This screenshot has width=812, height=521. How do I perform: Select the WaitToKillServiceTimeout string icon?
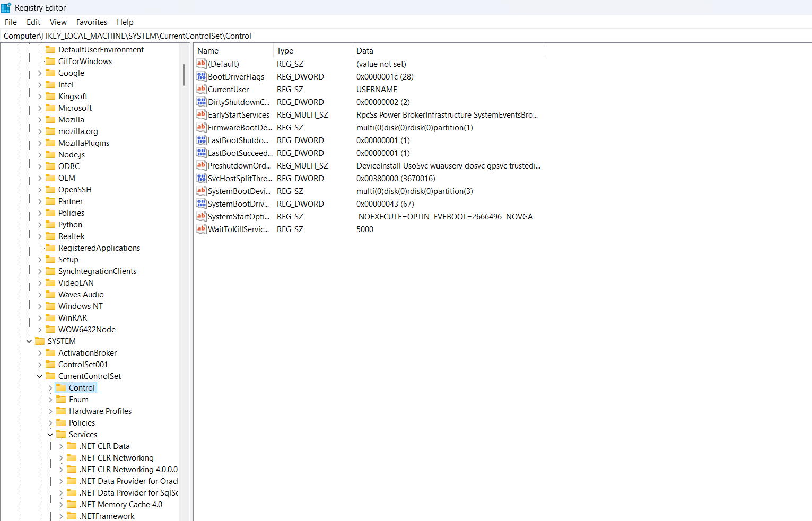(x=202, y=229)
